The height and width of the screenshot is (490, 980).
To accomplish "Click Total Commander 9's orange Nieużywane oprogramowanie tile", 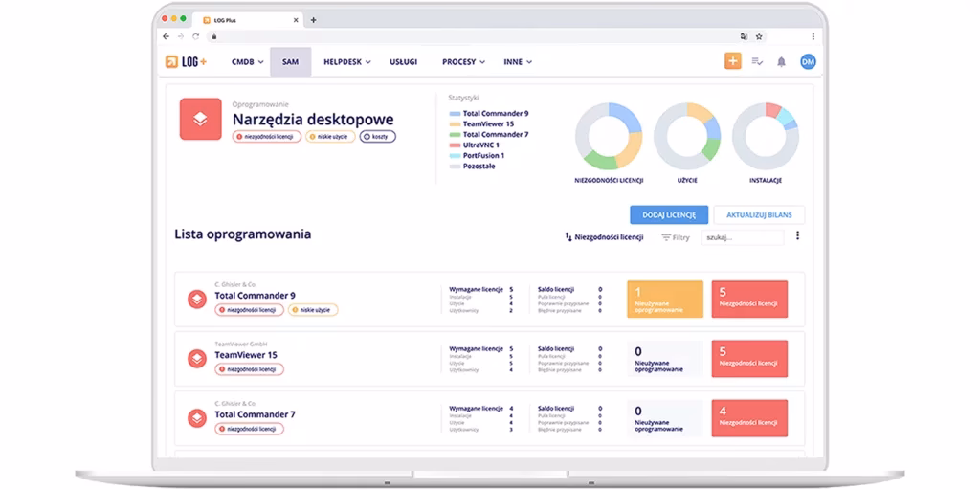I will (665, 300).
